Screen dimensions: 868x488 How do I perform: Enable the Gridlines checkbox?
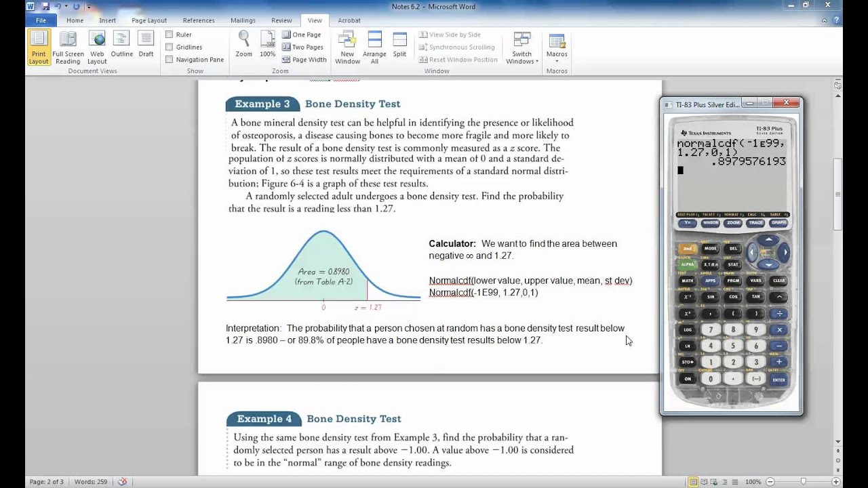point(169,47)
